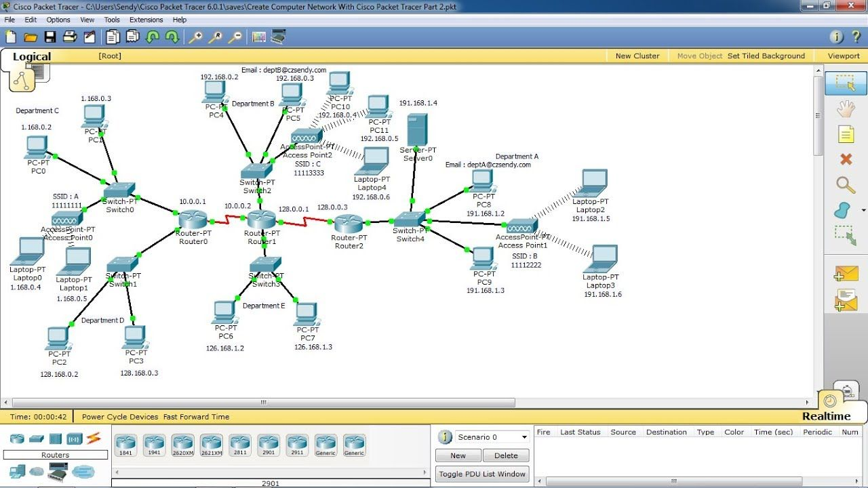Select the Place Note tool

846,134
